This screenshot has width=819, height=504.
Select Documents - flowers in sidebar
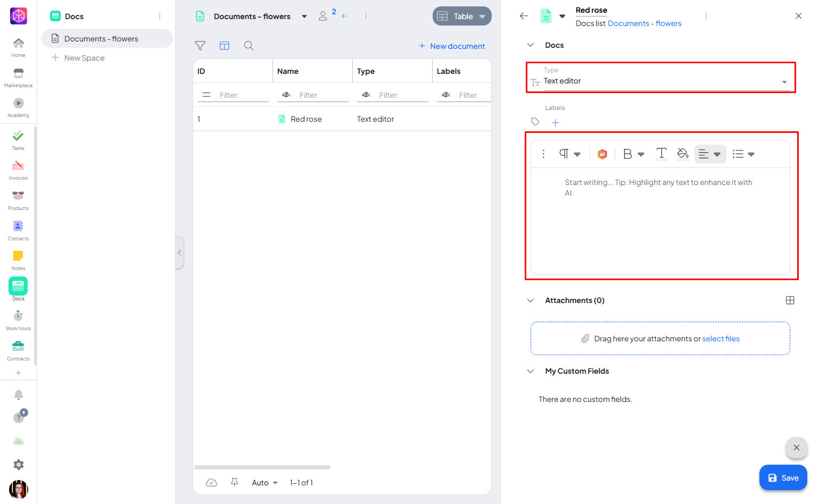(101, 39)
